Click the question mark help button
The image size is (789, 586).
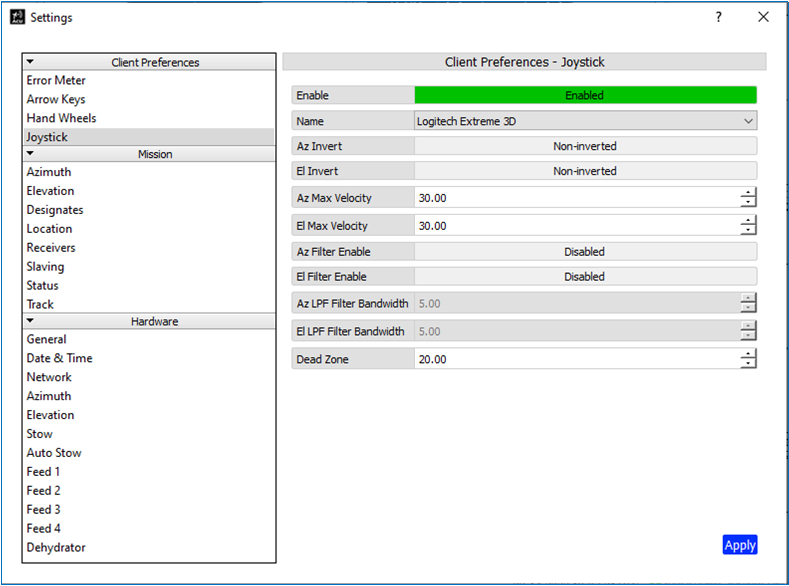[x=718, y=17]
